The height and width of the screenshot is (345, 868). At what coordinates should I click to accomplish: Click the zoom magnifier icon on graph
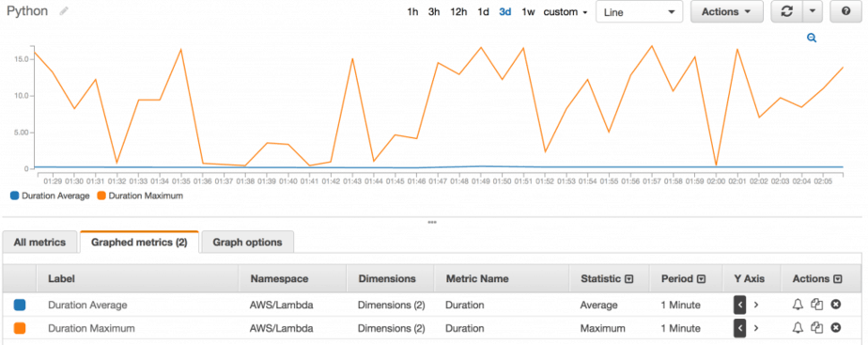[812, 38]
